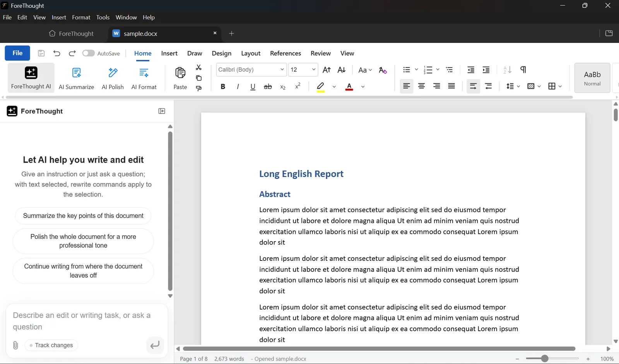
Task: Turn on the AutoSave switch
Action: 88,53
